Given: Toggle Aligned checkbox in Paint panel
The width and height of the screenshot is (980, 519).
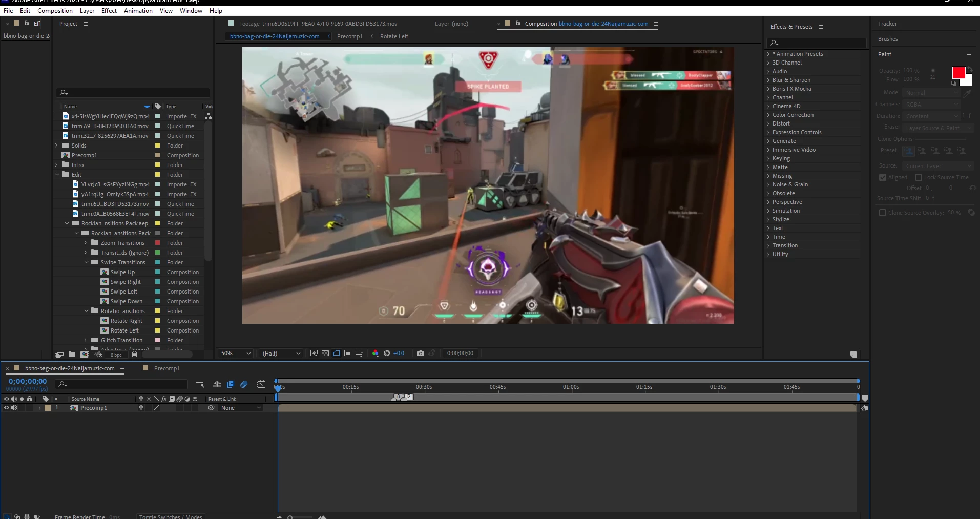Looking at the screenshot, I should pos(883,177).
